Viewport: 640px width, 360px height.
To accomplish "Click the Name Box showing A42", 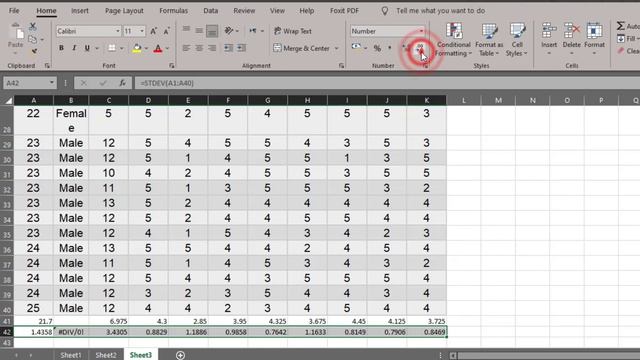I will click(x=29, y=83).
